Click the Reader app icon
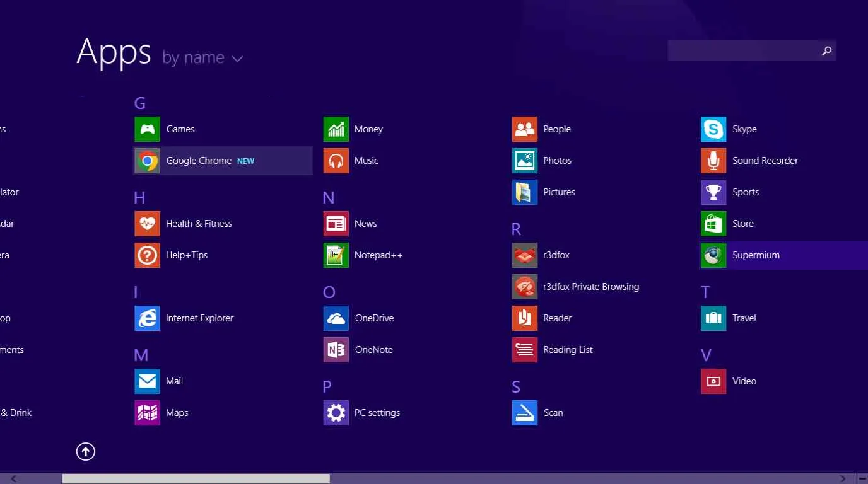Screen dimensions: 868x484 525,318
